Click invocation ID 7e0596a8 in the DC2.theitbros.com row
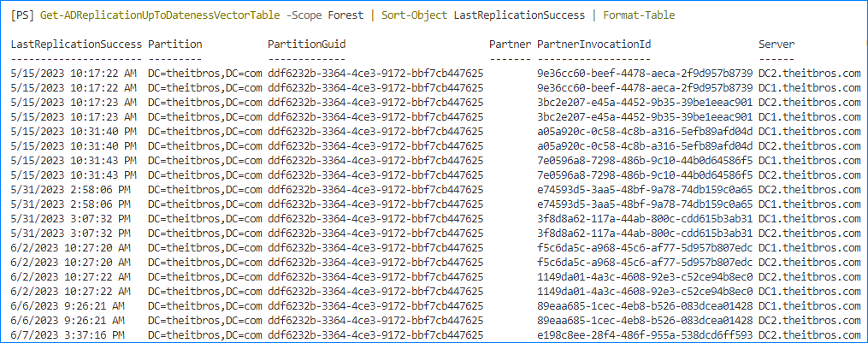Screen dimensions: 868x343 645,174
